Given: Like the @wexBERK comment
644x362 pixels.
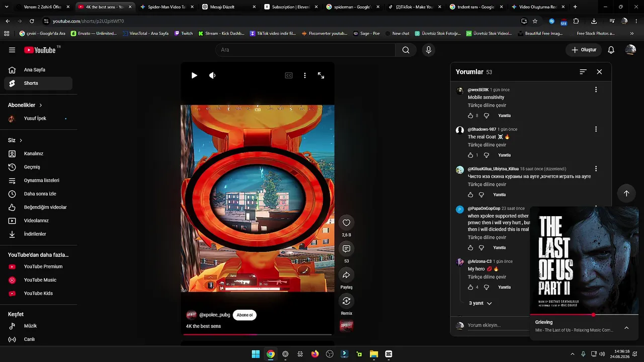Looking at the screenshot, I should 470,116.
